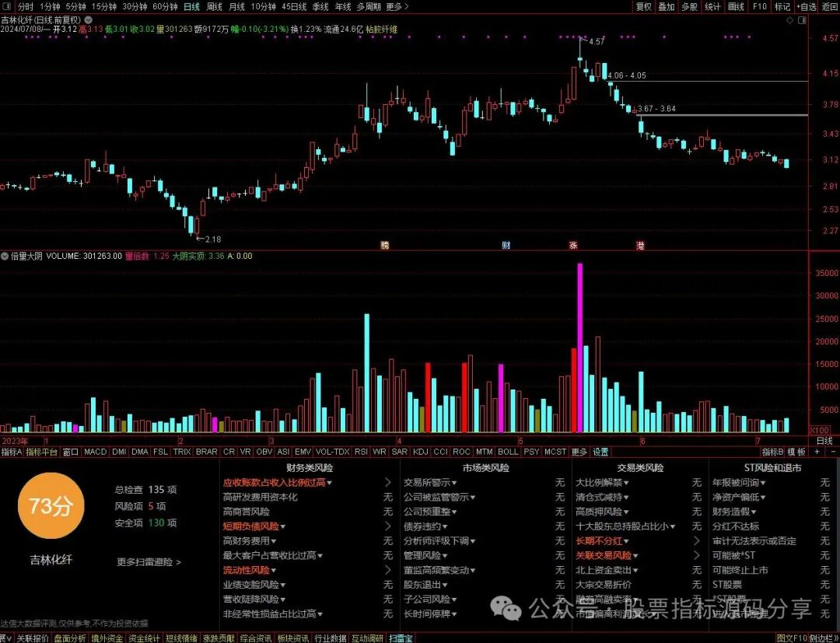Screen dimensions: 840x643
Task: Select the OBV indicator
Action: (x=264, y=452)
